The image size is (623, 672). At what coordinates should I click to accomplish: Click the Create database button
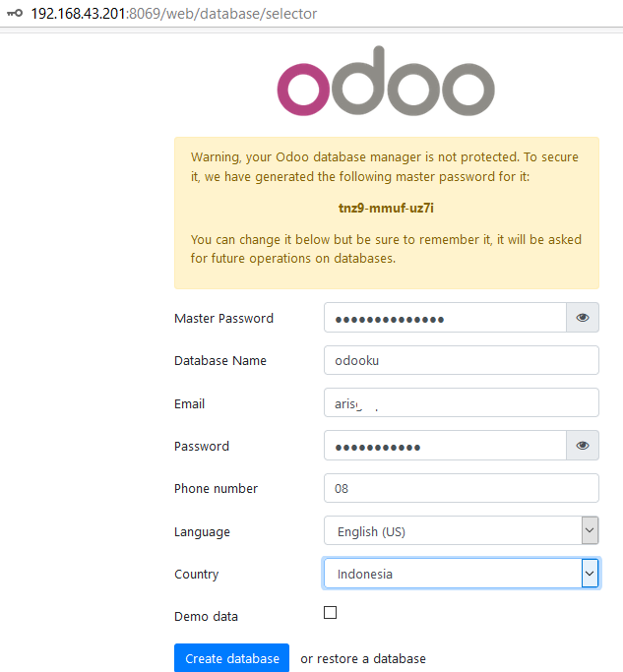pyautogui.click(x=231, y=658)
